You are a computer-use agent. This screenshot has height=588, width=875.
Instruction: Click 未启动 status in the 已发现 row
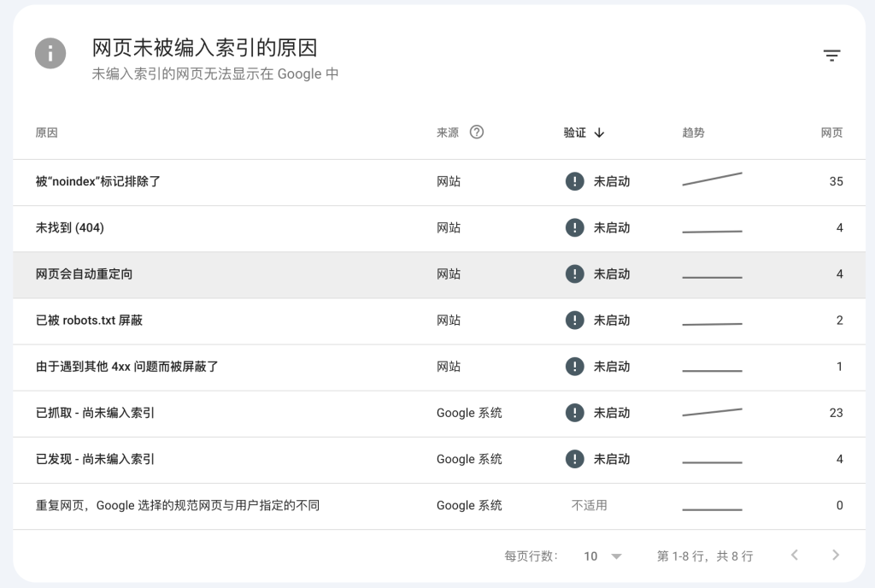point(612,459)
